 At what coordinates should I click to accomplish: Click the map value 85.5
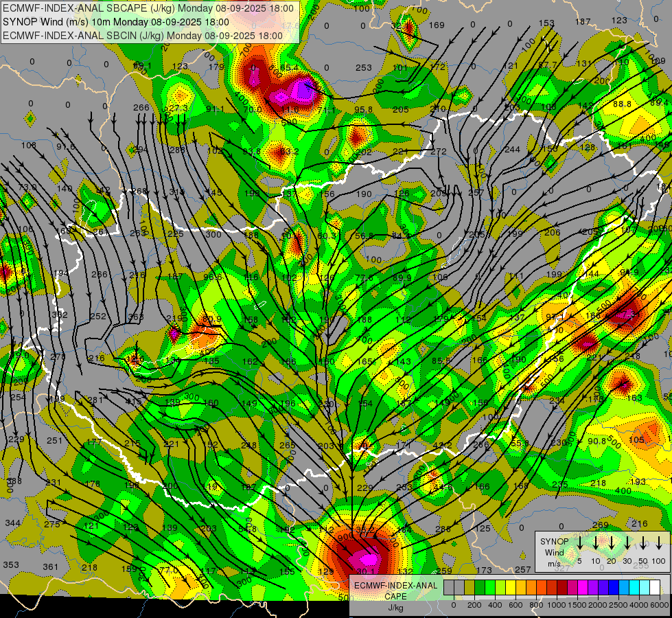pyautogui.click(x=441, y=360)
